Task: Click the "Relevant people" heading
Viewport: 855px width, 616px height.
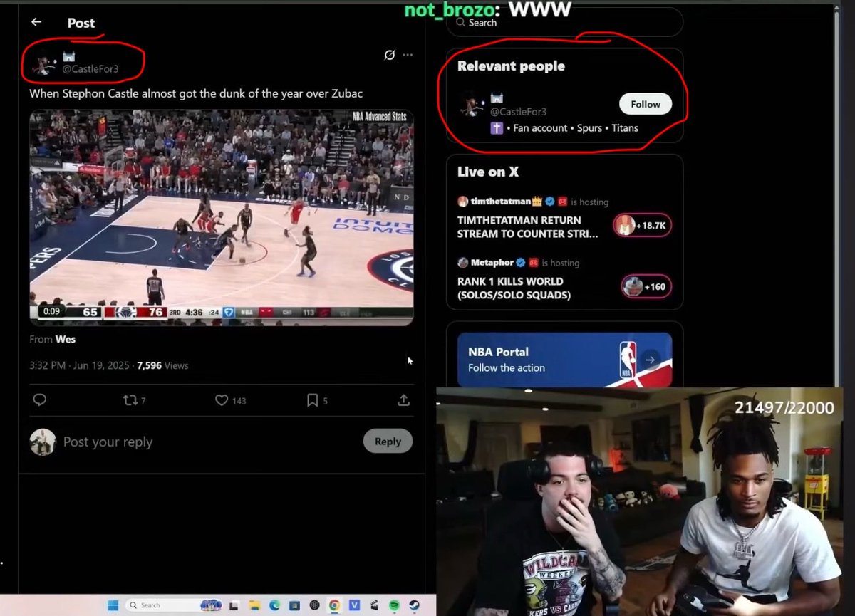Action: [511, 66]
